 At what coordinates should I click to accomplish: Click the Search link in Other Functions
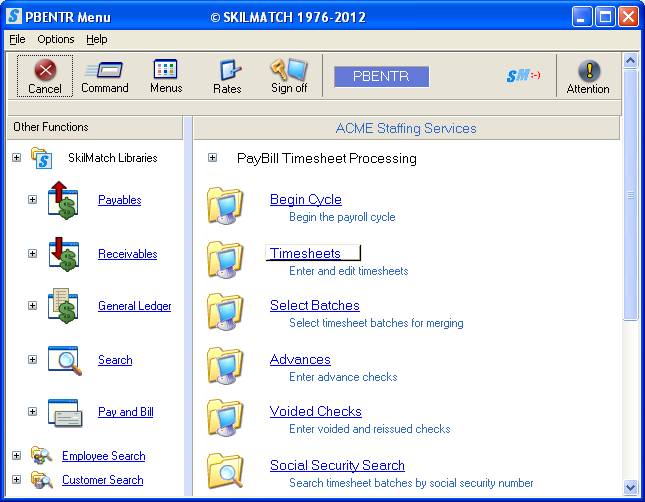[115, 360]
